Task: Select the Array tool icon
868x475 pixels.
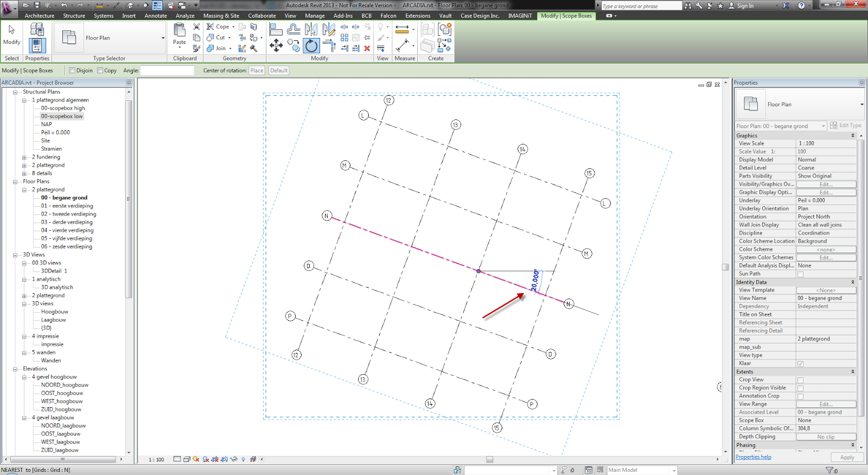Action: coord(344,37)
